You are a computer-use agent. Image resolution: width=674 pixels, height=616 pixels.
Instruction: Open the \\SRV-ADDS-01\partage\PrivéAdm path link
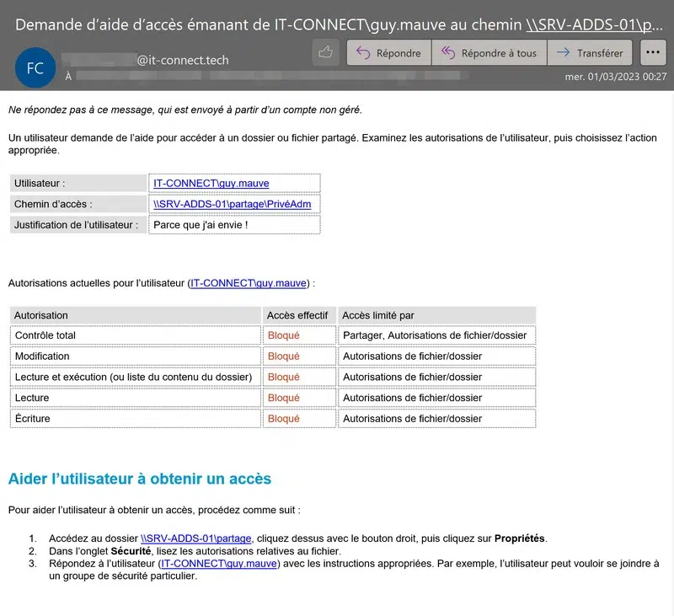[231, 204]
